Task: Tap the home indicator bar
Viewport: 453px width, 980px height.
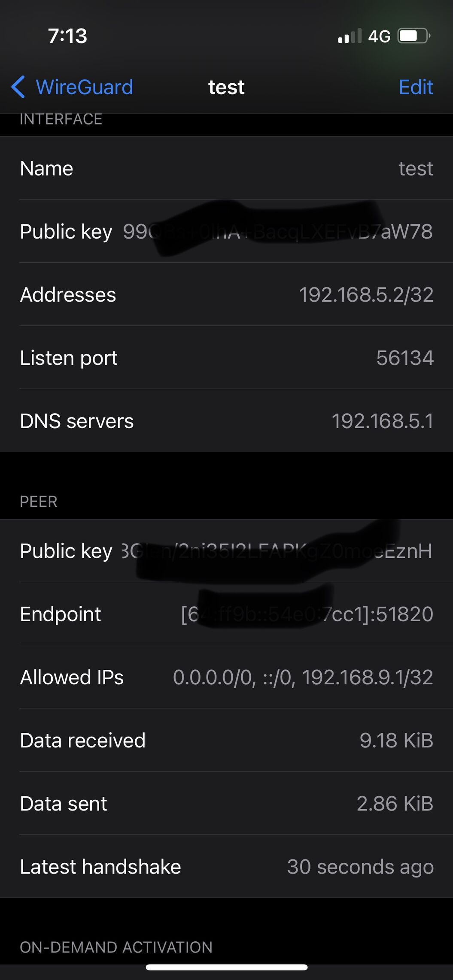Action: pyautogui.click(x=226, y=967)
